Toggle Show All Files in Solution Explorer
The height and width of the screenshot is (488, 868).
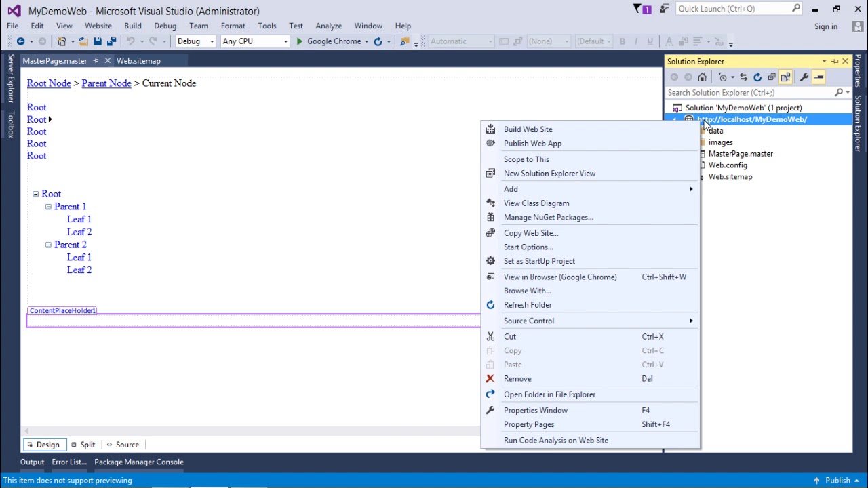[786, 77]
